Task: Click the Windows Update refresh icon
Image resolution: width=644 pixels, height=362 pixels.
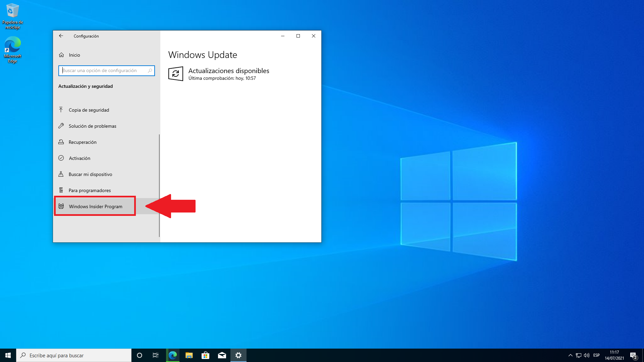Action: tap(176, 74)
